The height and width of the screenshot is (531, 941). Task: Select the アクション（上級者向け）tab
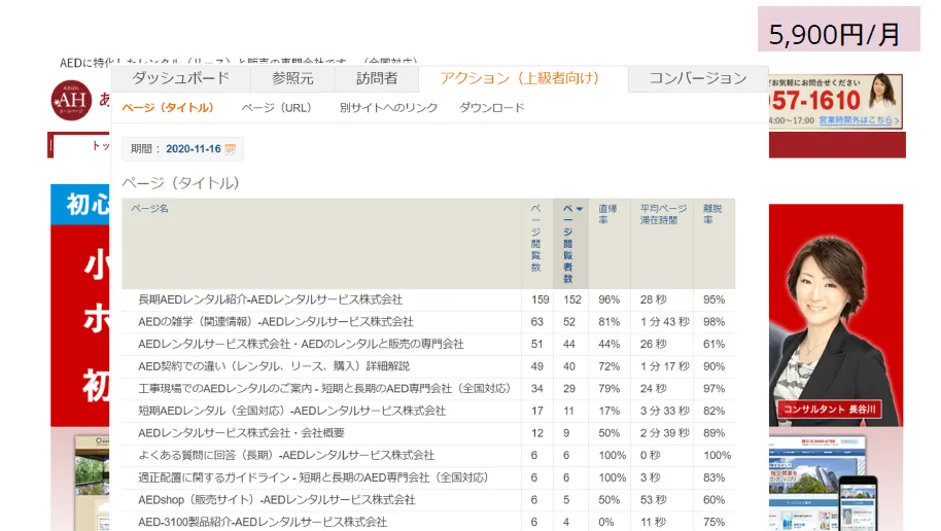520,79
